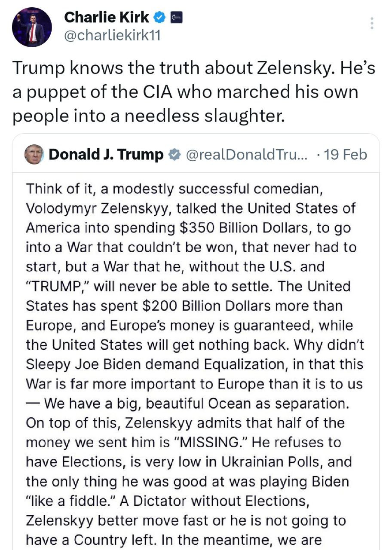Image resolution: width=392 pixels, height=550 pixels.
Task: Click the square affiliation badge after Charlie Kirk's checkmark
Action: (177, 18)
